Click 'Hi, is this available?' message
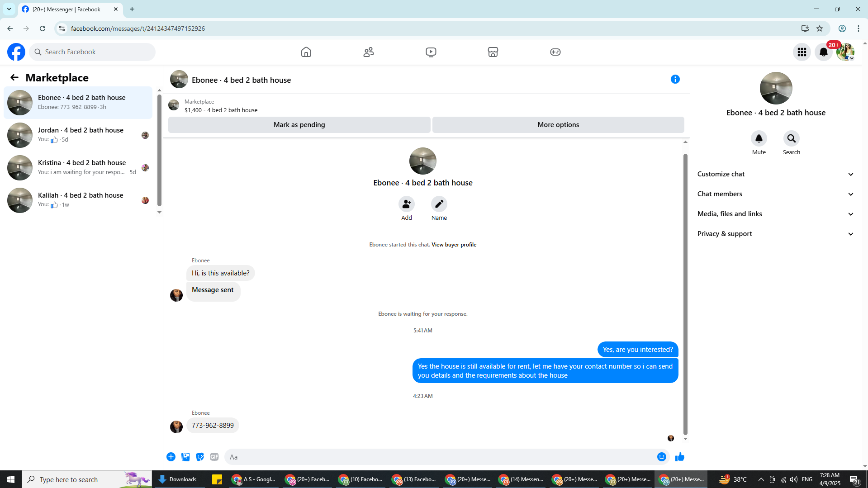 pyautogui.click(x=220, y=273)
